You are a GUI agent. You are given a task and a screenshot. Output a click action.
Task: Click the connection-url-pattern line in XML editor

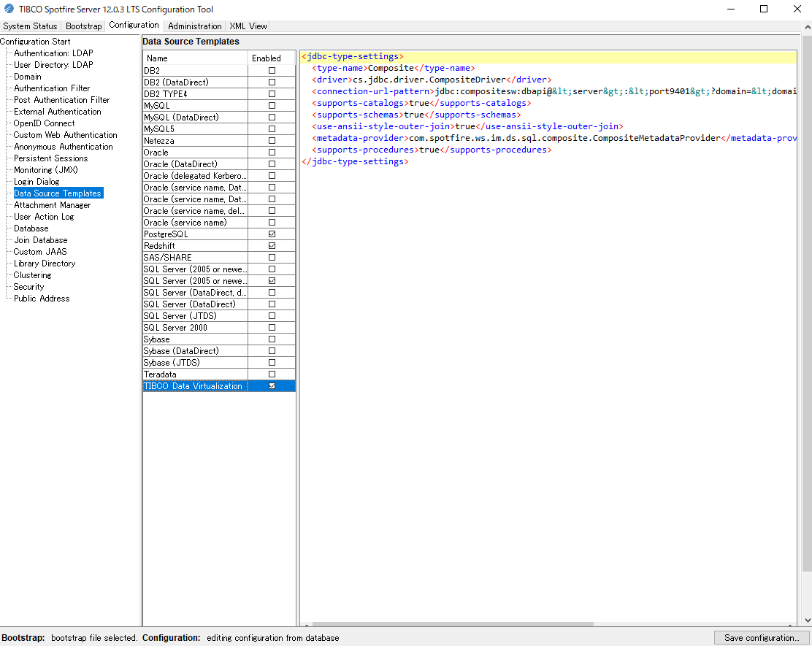pos(549,92)
